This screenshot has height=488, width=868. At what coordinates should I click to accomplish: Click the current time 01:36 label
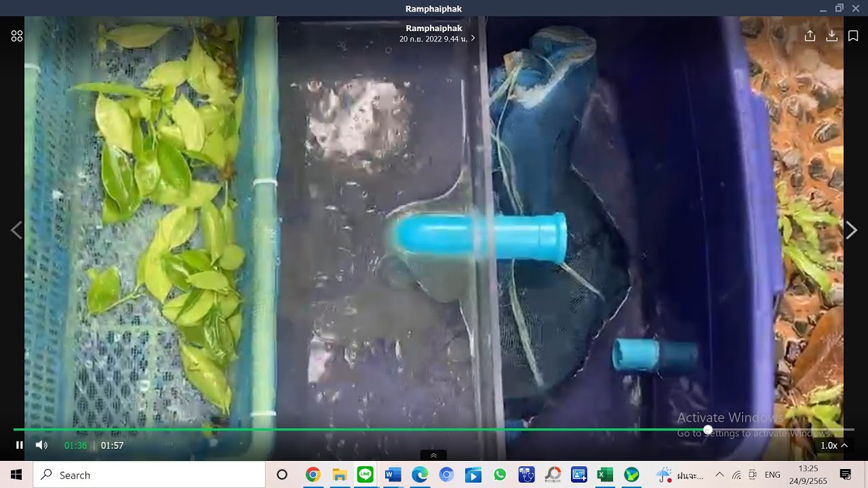75,445
